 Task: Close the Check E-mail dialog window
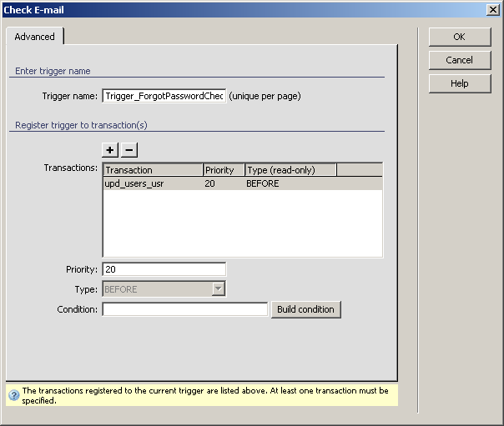click(x=492, y=9)
